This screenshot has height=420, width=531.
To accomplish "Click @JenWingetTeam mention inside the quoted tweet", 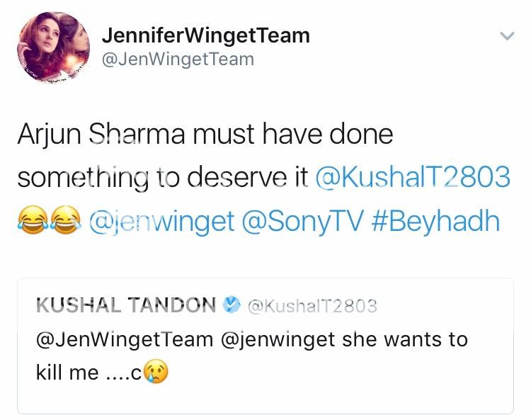I will click(124, 339).
